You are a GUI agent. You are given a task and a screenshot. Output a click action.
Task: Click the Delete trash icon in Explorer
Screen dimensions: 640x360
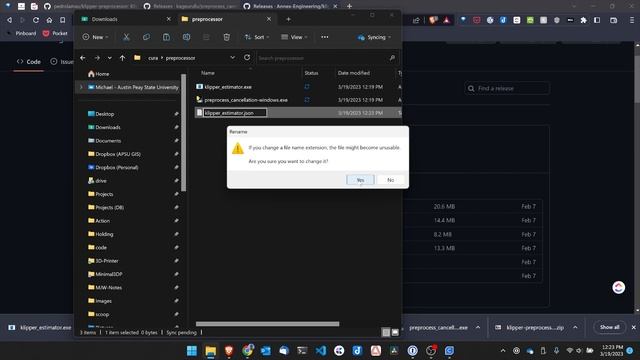pos(227,37)
